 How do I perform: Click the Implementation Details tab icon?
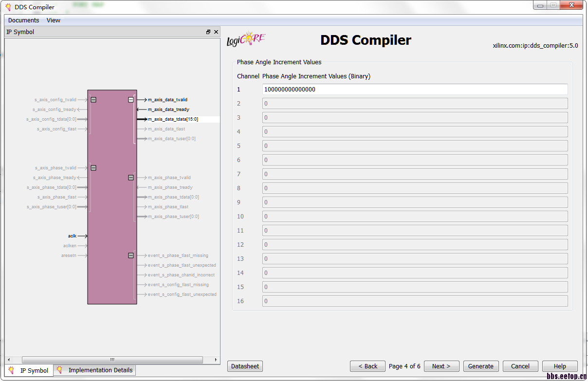pyautogui.click(x=59, y=370)
